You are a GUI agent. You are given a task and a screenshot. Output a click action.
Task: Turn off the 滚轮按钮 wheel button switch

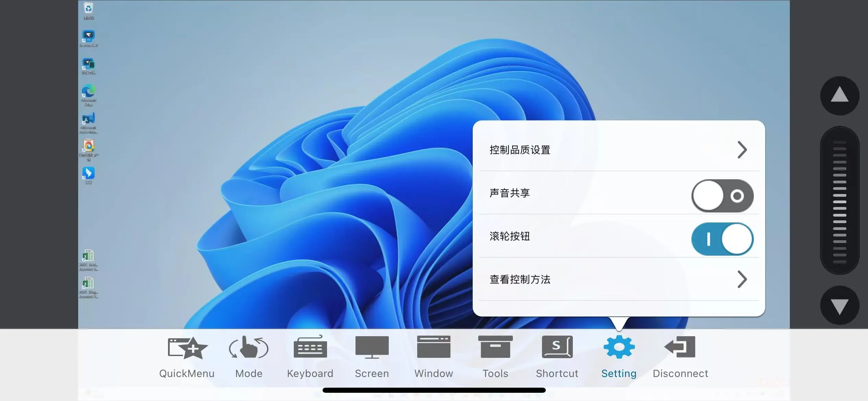(x=722, y=239)
